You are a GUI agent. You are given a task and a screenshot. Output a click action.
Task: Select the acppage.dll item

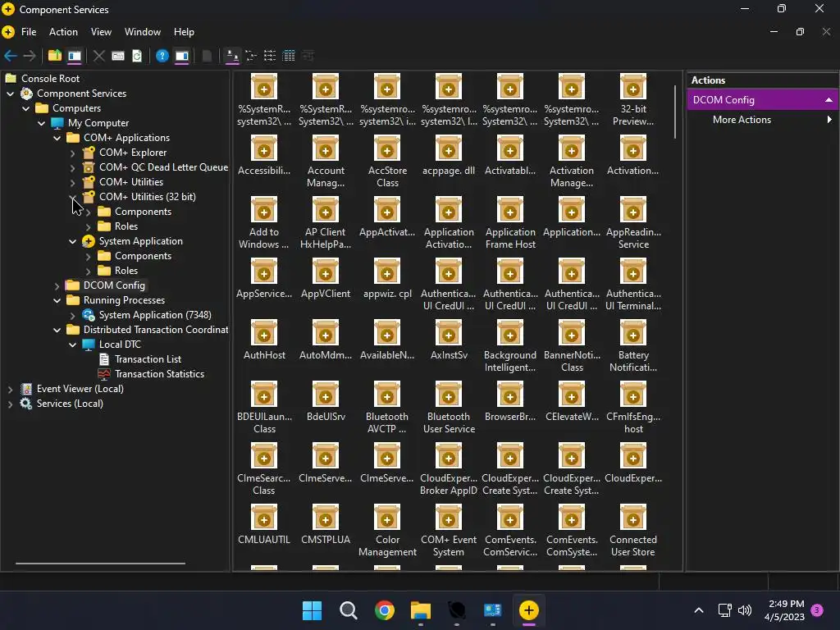(x=449, y=156)
